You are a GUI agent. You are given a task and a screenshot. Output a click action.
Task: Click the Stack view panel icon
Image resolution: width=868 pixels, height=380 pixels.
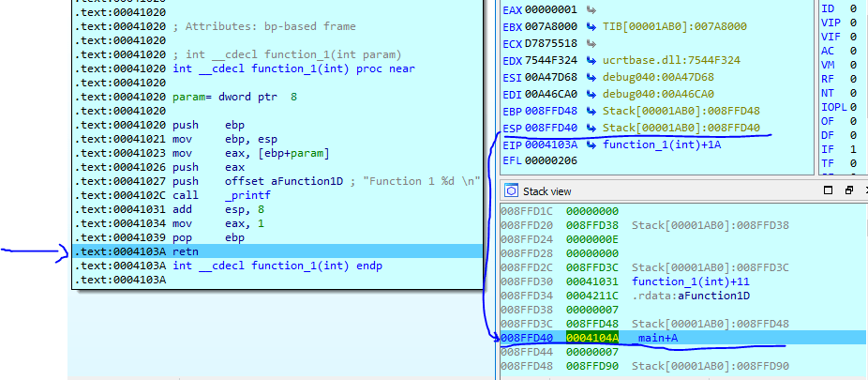click(x=512, y=190)
